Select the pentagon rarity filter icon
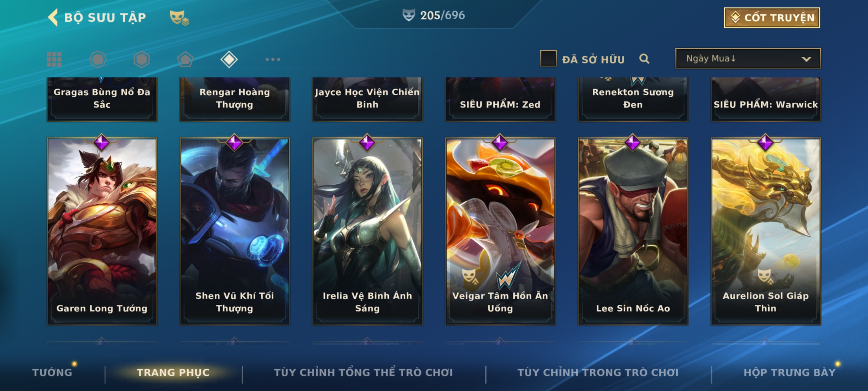 click(x=185, y=59)
